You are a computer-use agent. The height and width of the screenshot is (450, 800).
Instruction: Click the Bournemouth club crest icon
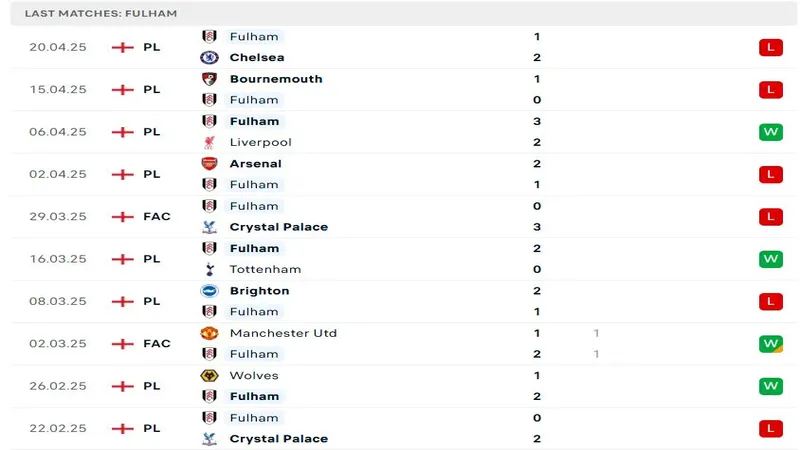[209, 79]
